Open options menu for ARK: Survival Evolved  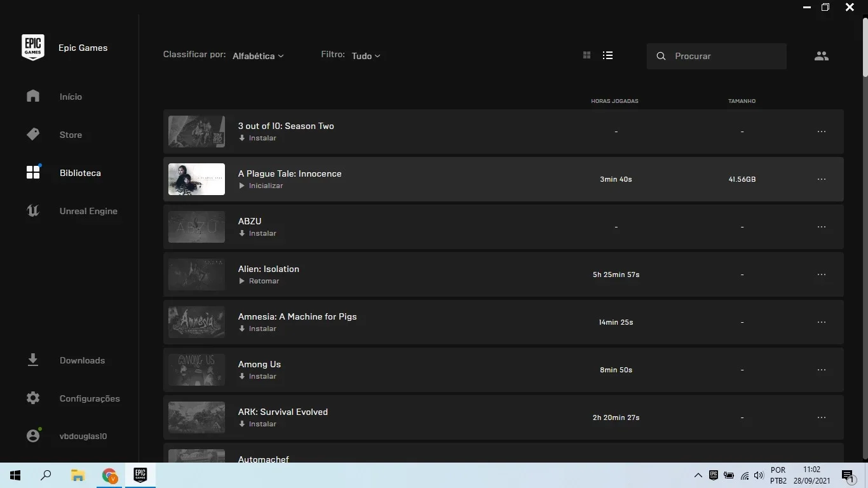click(x=822, y=417)
